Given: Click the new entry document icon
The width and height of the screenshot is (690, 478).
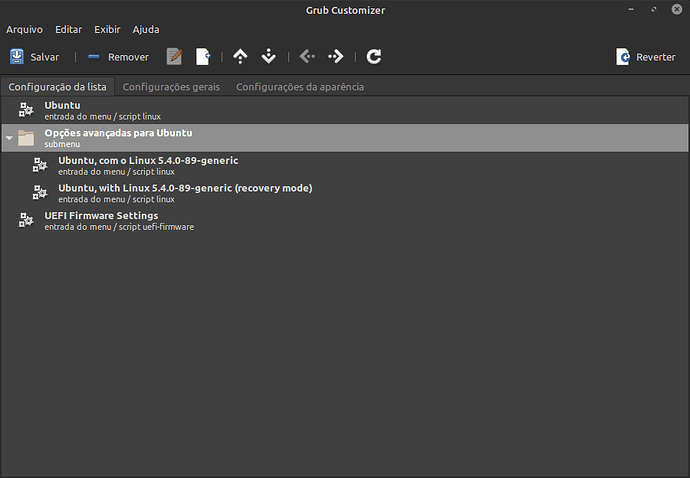Looking at the screenshot, I should pyautogui.click(x=203, y=57).
